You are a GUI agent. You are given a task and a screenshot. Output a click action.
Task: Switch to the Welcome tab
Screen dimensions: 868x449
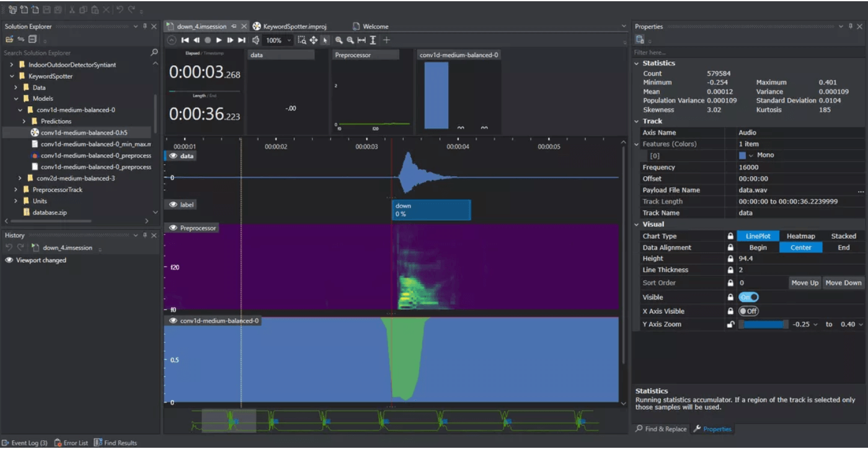click(375, 26)
